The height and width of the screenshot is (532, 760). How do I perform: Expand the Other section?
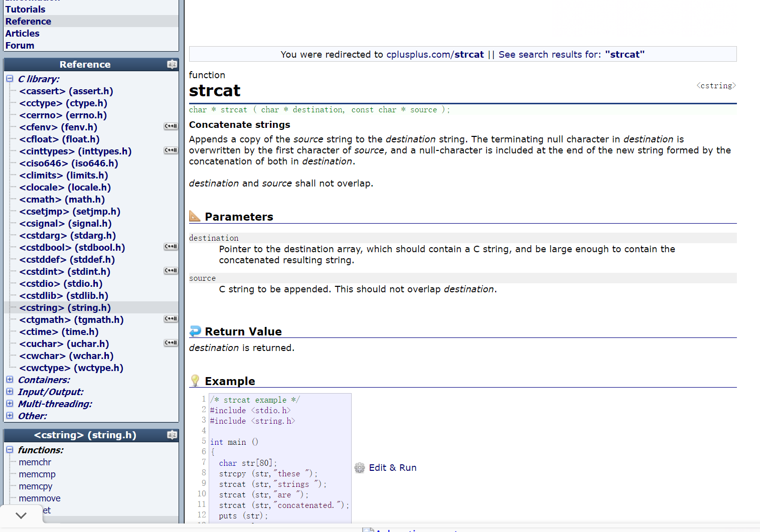tap(10, 416)
